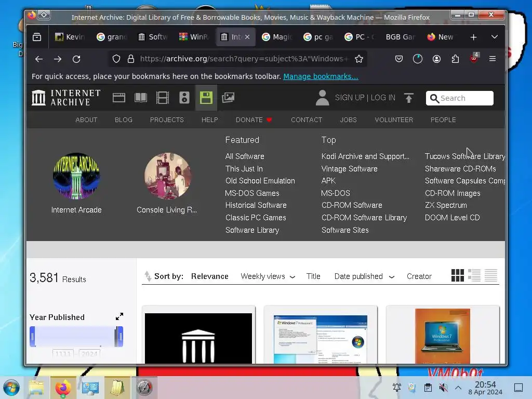Open the Audio speaker icon
The height and width of the screenshot is (399, 532).
pyautogui.click(x=184, y=98)
